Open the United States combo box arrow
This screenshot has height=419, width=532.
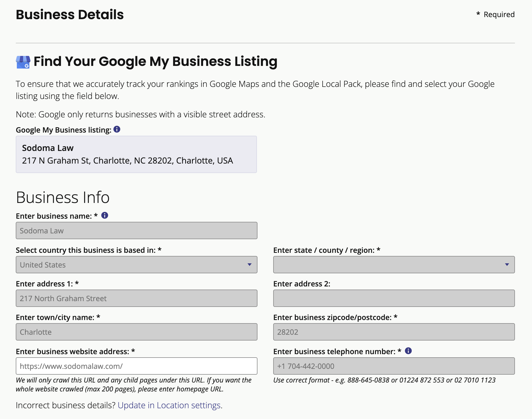[250, 265]
